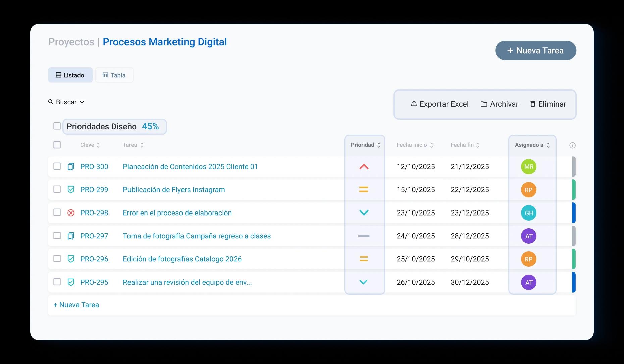Click the gray dash priority for PRO-297

pyautogui.click(x=364, y=236)
